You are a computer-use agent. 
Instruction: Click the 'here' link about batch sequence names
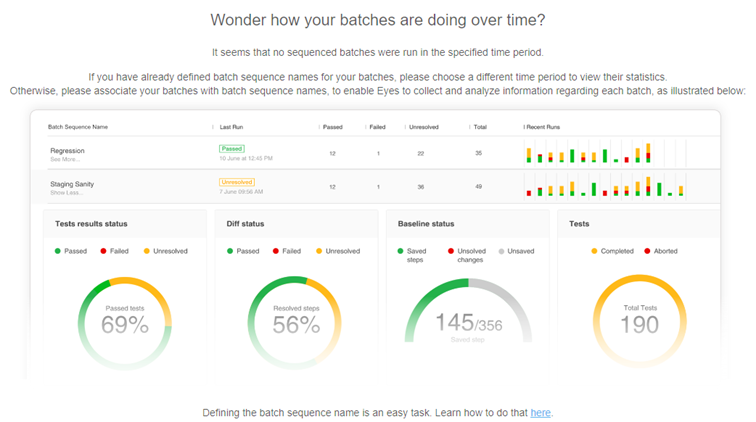pyautogui.click(x=540, y=412)
